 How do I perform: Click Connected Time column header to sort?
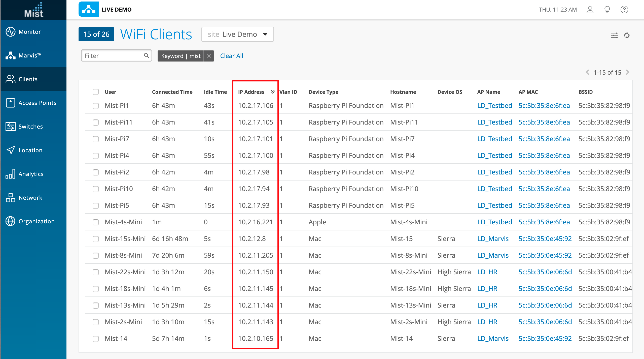pos(172,92)
